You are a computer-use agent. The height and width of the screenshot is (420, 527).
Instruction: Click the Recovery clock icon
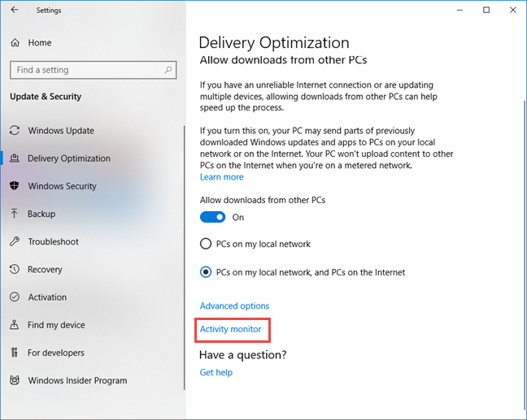pyautogui.click(x=15, y=269)
